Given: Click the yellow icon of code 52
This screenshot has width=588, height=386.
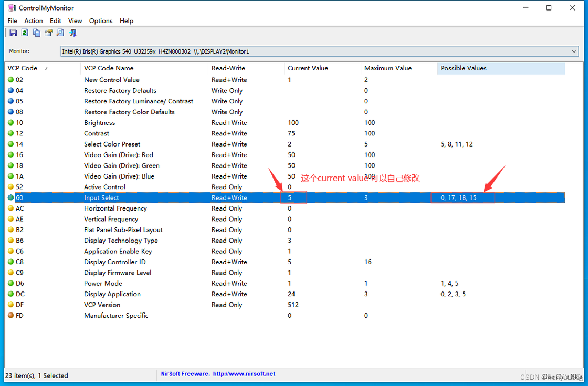Looking at the screenshot, I should (x=11, y=187).
